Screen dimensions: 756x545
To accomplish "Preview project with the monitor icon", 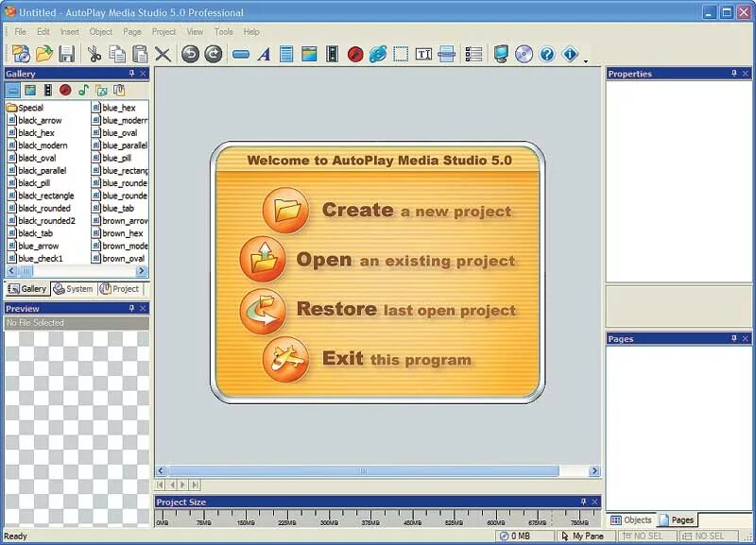I will point(501,54).
